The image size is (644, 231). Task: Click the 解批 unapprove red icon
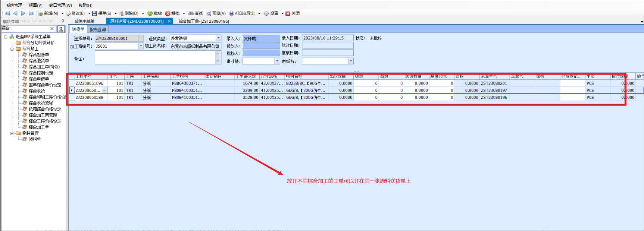click(x=172, y=13)
